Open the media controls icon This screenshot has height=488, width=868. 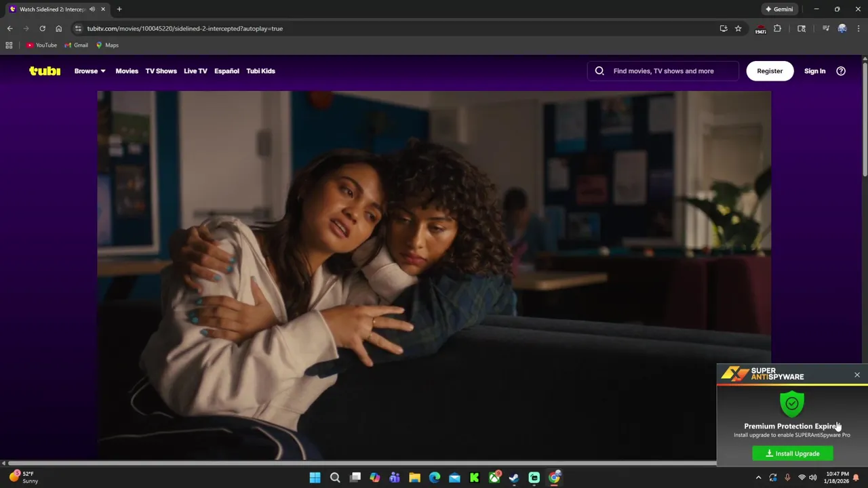825,28
